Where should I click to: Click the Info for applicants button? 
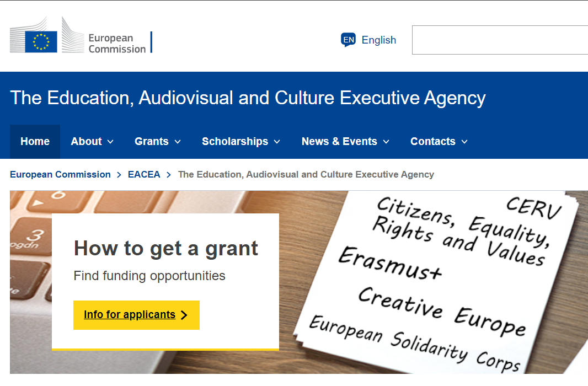pos(136,315)
